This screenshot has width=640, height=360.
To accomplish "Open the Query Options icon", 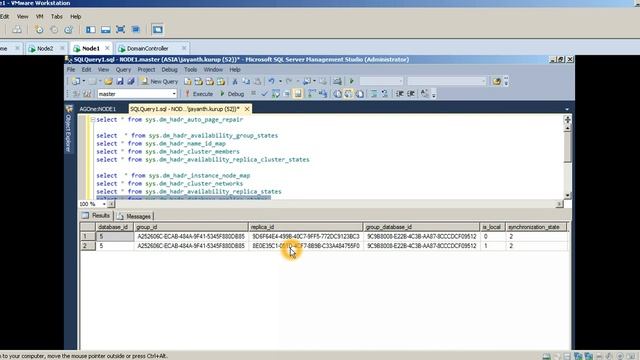I will point(287,94).
